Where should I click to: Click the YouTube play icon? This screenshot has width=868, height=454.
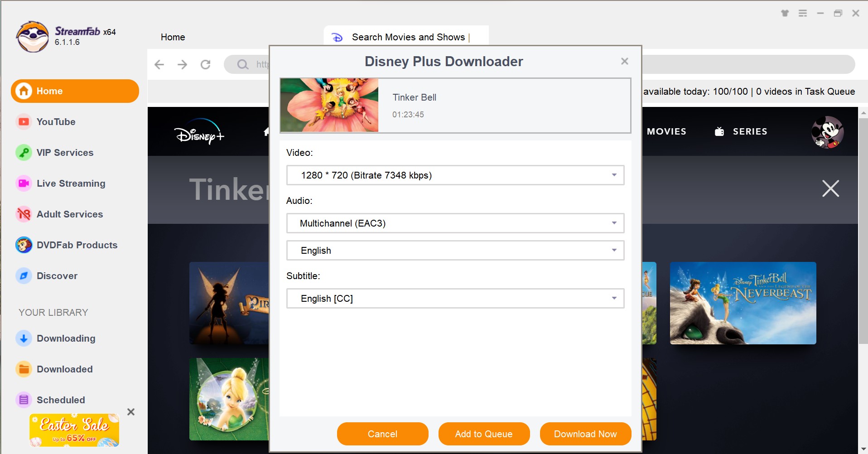click(24, 122)
